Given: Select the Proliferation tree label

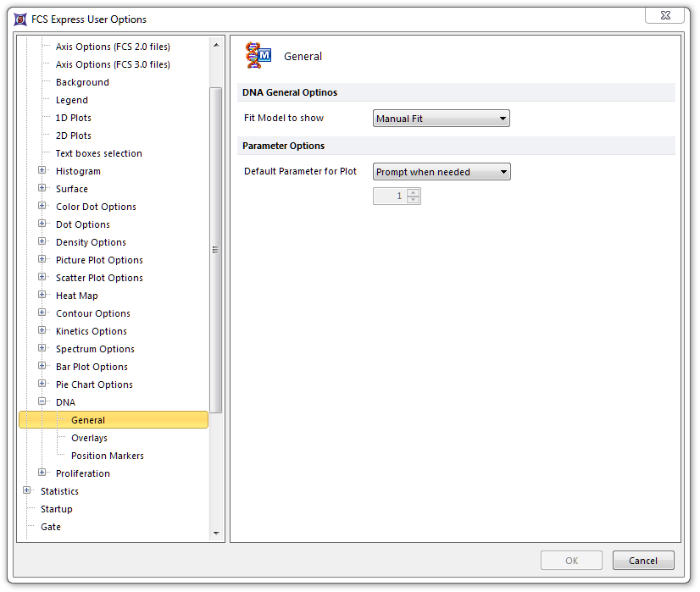Looking at the screenshot, I should (x=83, y=473).
